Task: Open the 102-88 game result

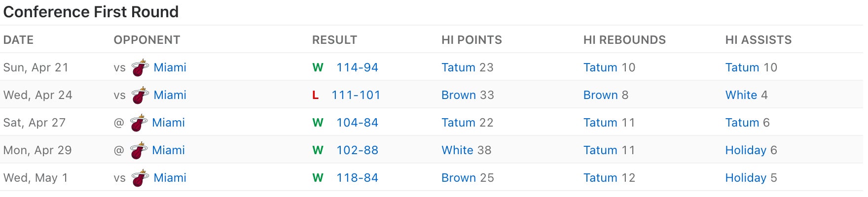Action: coord(357,150)
